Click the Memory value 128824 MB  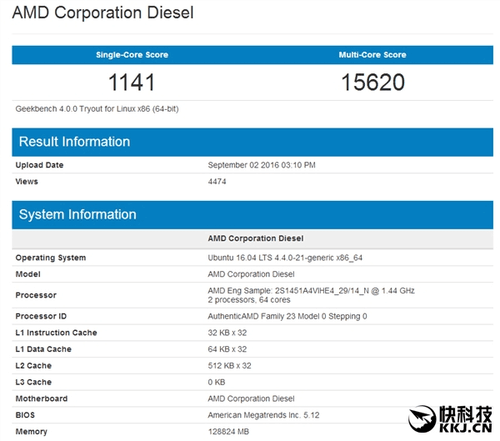[x=228, y=432]
